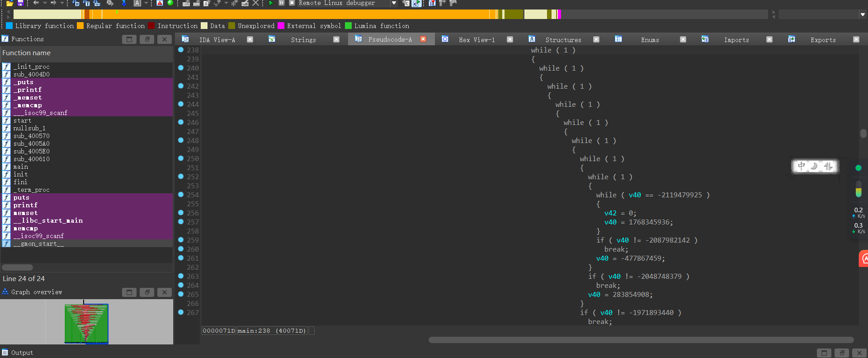Click the blue down-arrow icon in the toolbar
The image size is (868, 358).
point(124,3)
